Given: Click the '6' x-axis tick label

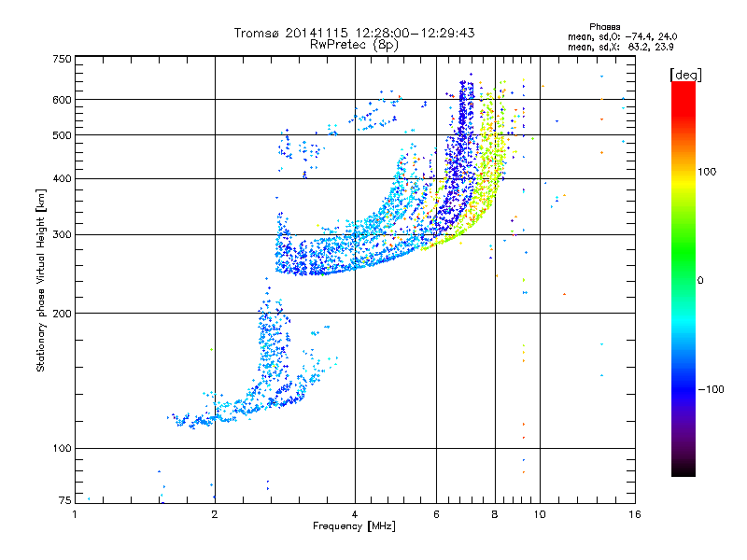Looking at the screenshot, I should (436, 514).
